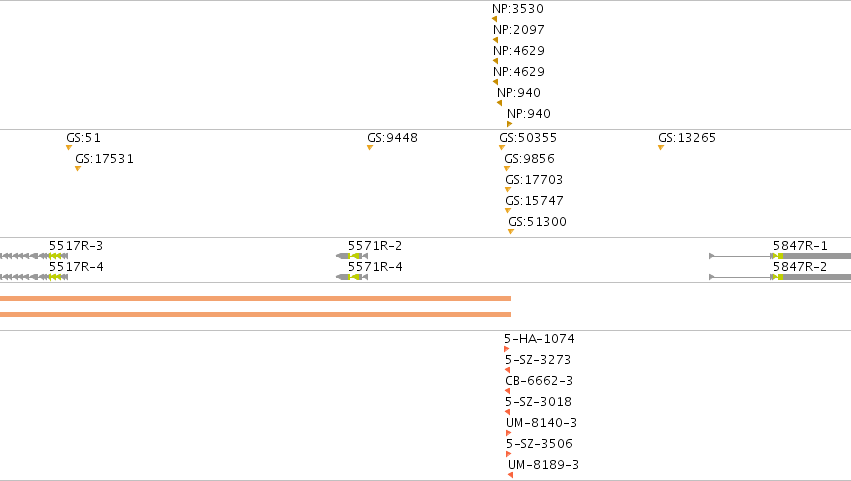Select the 5517R-3 transcript label
Image resolution: width=851 pixels, height=481 pixels.
76,246
